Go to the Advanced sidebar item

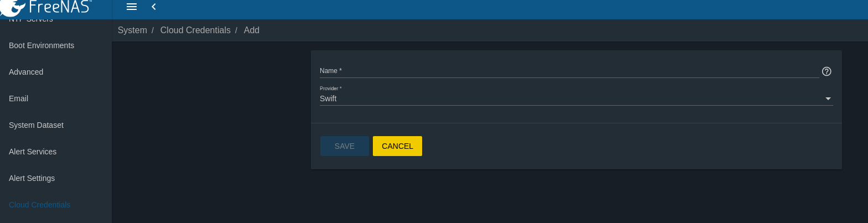26,72
